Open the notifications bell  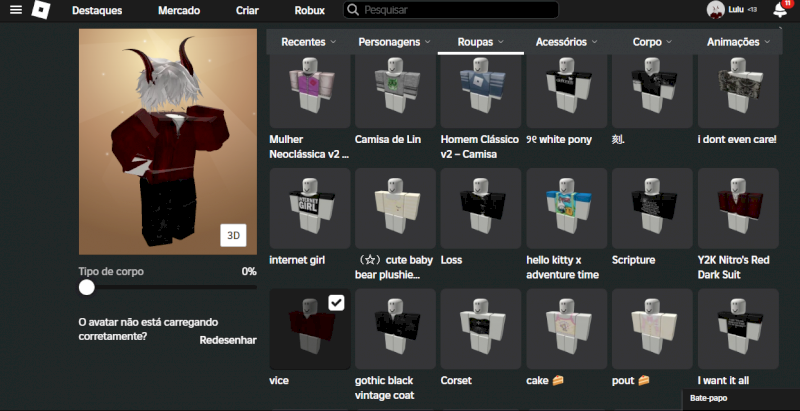pyautogui.click(x=779, y=10)
